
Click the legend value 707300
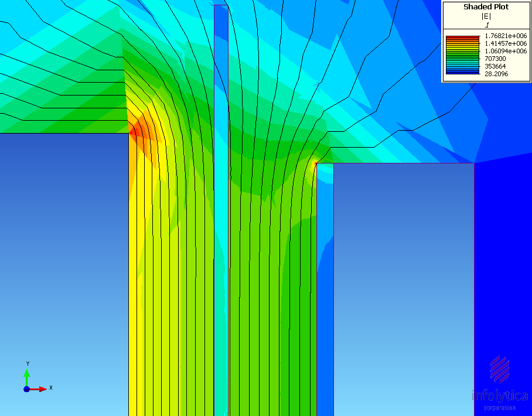(496, 59)
